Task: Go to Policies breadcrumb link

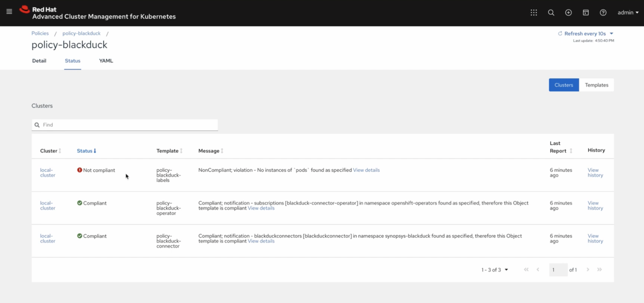Action: click(x=40, y=33)
